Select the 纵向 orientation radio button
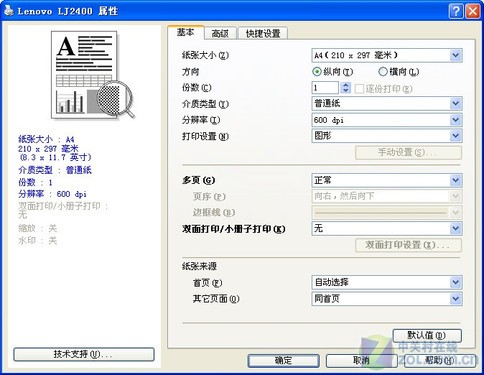Viewport: 484px width, 375px height. [x=316, y=72]
